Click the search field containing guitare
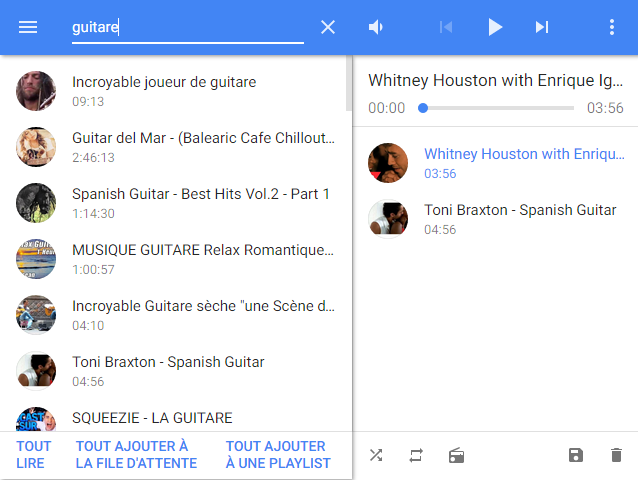Image resolution: width=638 pixels, height=480 pixels. click(x=188, y=28)
